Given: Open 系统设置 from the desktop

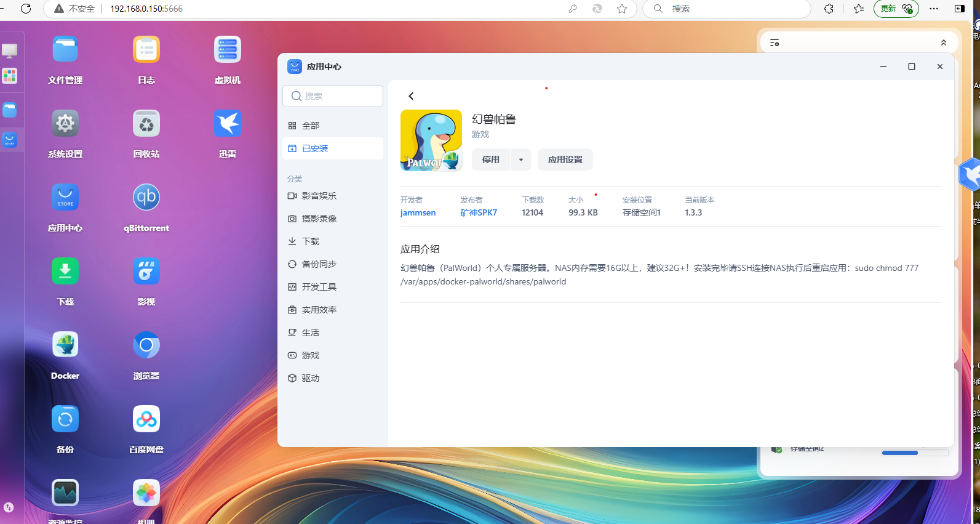Looking at the screenshot, I should 65,124.
